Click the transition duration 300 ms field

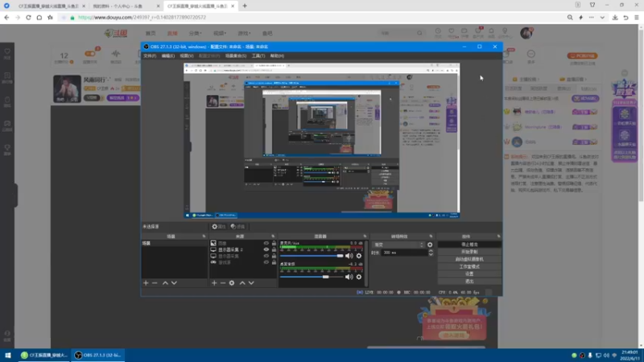(404, 253)
